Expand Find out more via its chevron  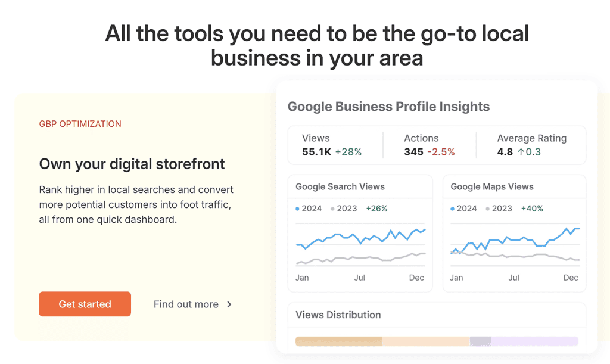click(x=229, y=304)
